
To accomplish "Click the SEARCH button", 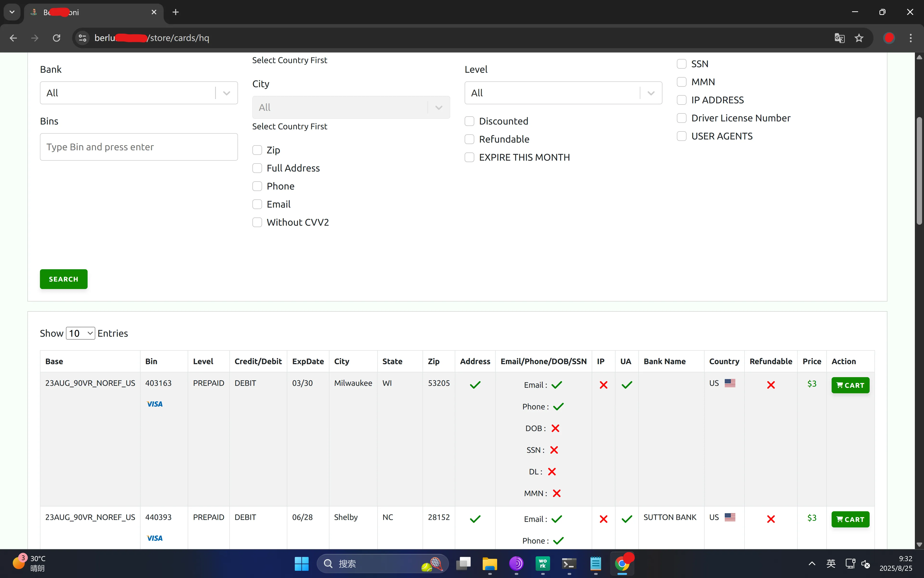I will click(64, 279).
